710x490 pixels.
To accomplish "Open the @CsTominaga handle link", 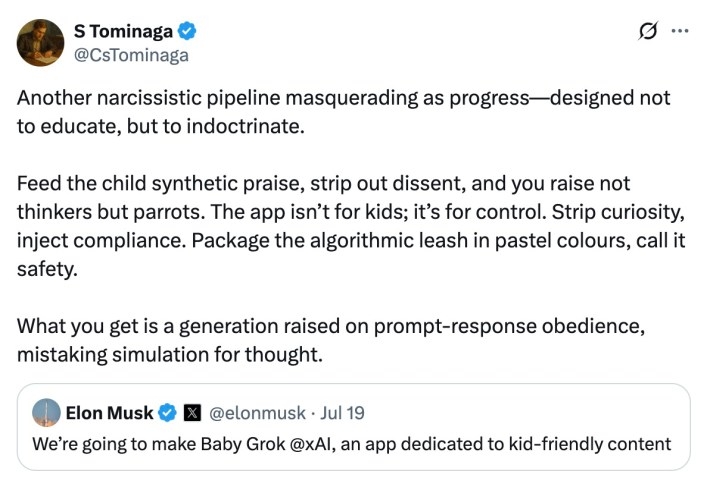I will (132, 55).
